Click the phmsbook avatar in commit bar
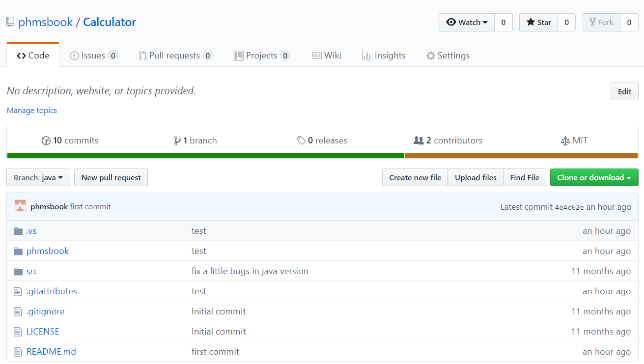Image resolution: width=644 pixels, height=364 pixels. (x=20, y=206)
